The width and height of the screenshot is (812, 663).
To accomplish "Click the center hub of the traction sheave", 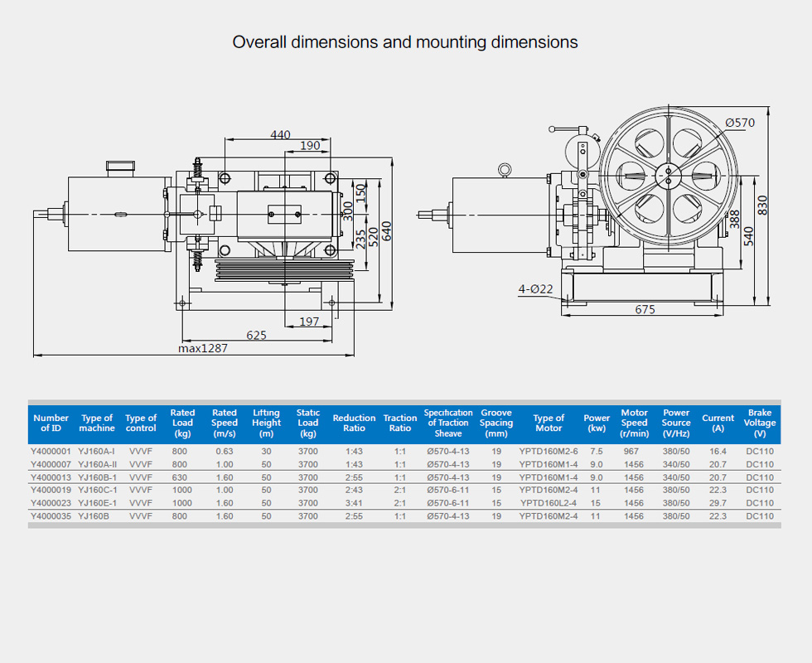I will coord(669,174).
